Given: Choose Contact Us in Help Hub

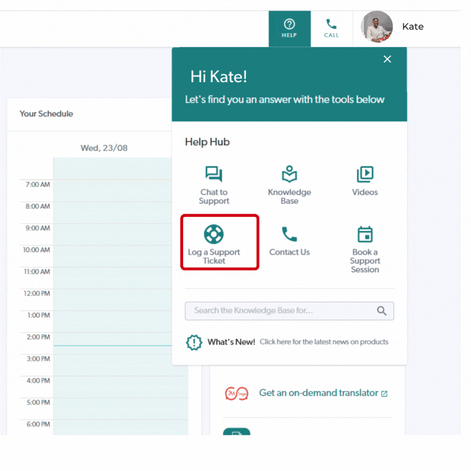Looking at the screenshot, I should pyautogui.click(x=289, y=241).
